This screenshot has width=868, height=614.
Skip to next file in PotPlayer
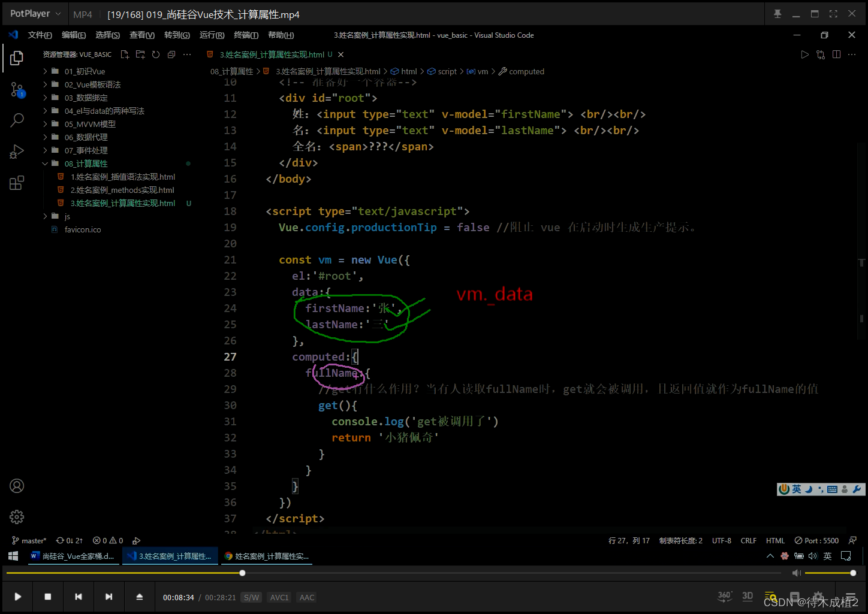[108, 597]
